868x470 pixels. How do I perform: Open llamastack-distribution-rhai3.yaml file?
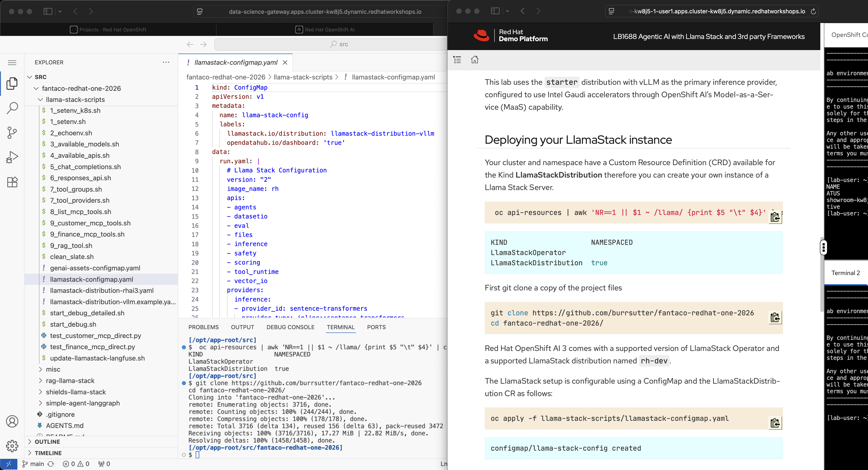[101, 291]
